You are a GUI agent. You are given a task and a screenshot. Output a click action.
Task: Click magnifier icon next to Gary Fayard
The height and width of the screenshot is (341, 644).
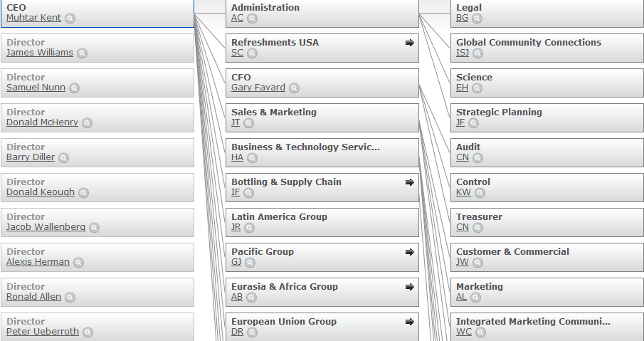(x=294, y=88)
